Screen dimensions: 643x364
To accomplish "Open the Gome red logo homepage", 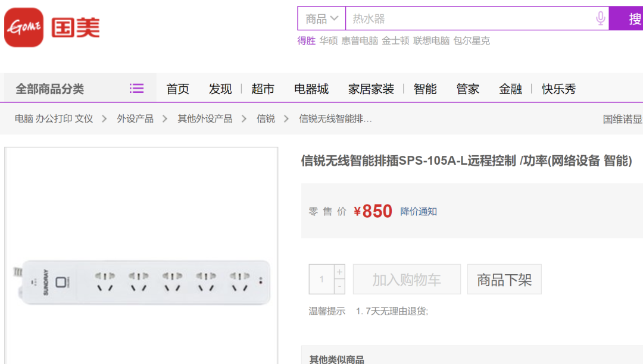I will [24, 27].
